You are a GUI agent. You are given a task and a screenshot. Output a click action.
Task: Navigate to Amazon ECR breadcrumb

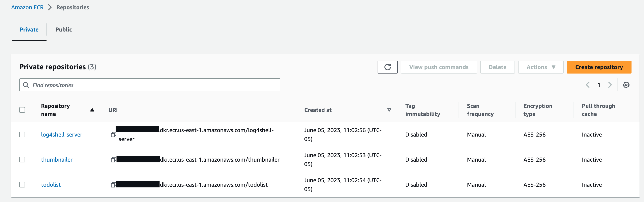click(x=27, y=7)
